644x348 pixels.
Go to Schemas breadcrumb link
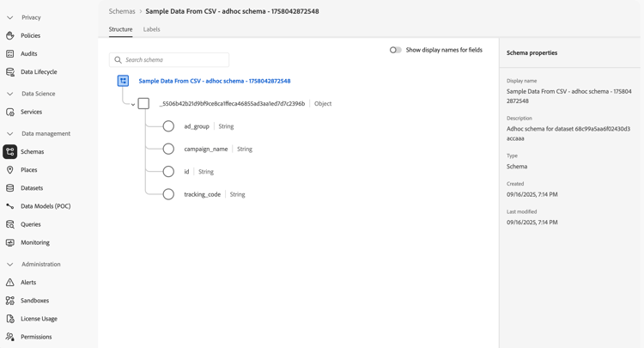(122, 11)
